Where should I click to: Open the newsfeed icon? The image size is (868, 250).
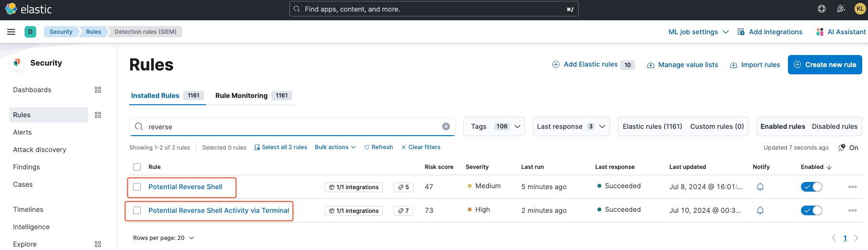pyautogui.click(x=841, y=9)
